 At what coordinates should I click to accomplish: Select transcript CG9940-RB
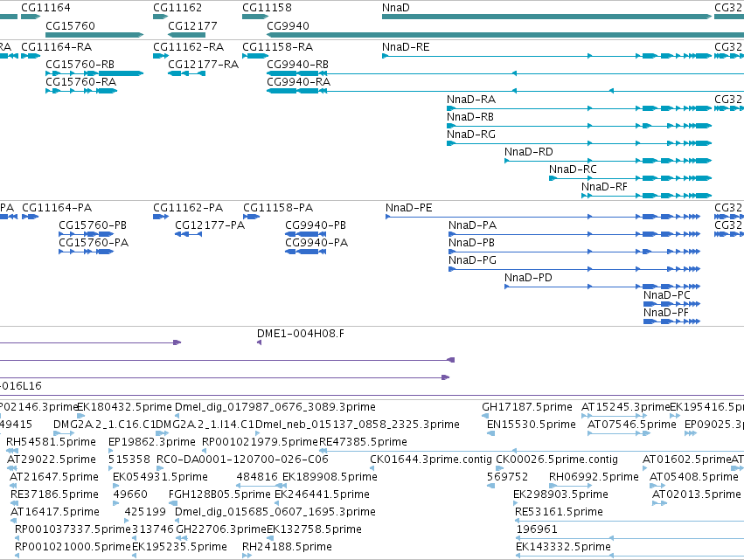[x=297, y=65]
